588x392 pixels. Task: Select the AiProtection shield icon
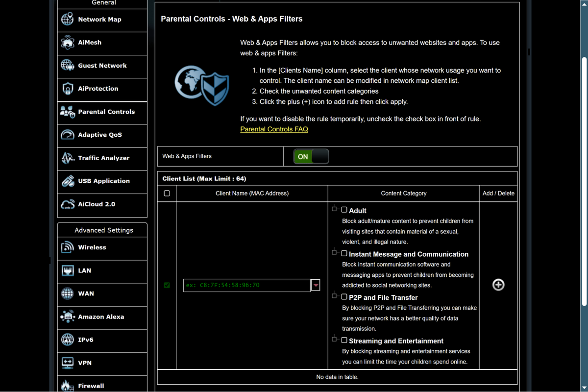(68, 89)
